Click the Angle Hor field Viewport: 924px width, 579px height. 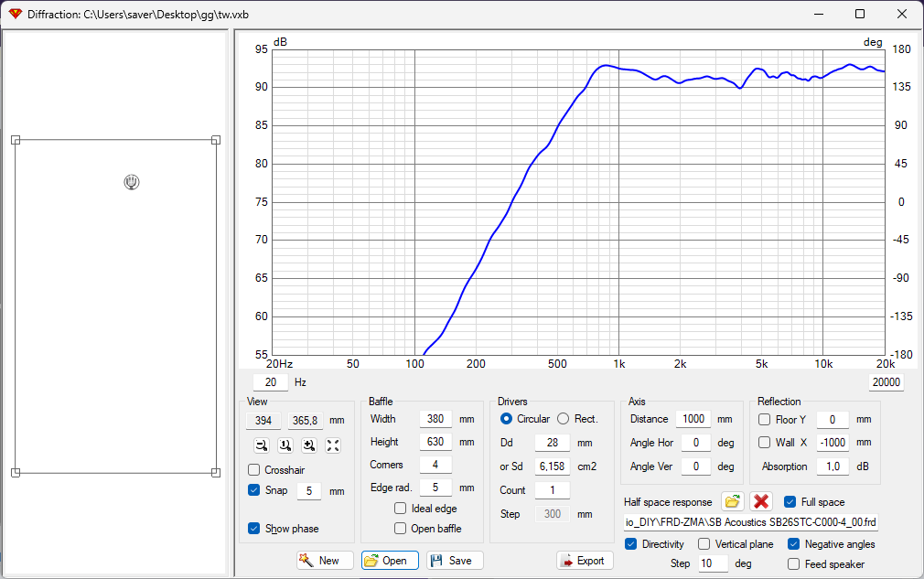click(x=696, y=443)
